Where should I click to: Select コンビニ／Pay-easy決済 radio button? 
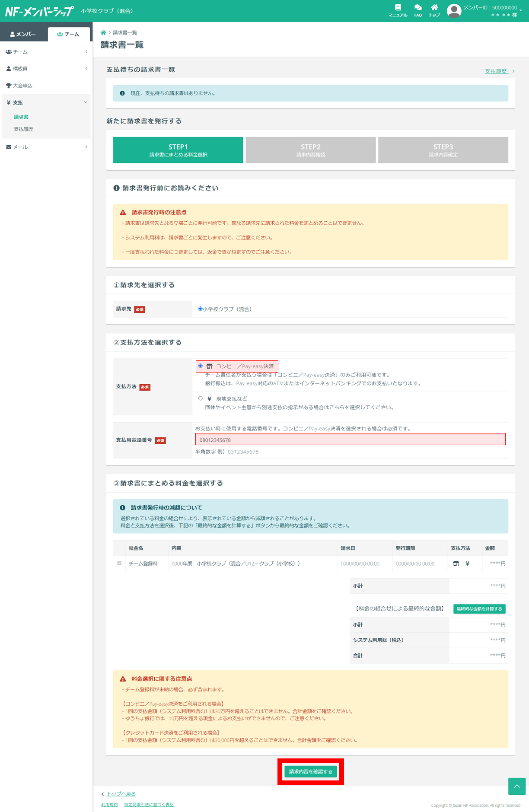pyautogui.click(x=201, y=366)
